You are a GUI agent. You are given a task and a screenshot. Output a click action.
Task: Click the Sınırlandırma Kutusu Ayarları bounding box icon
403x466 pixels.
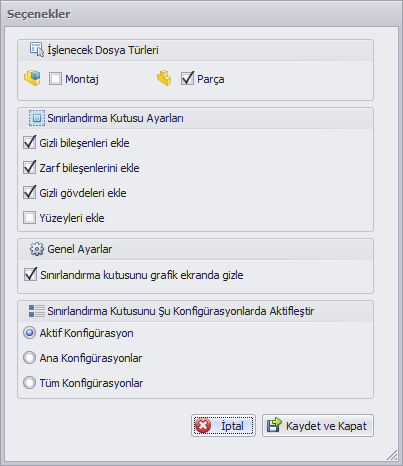[x=37, y=118]
